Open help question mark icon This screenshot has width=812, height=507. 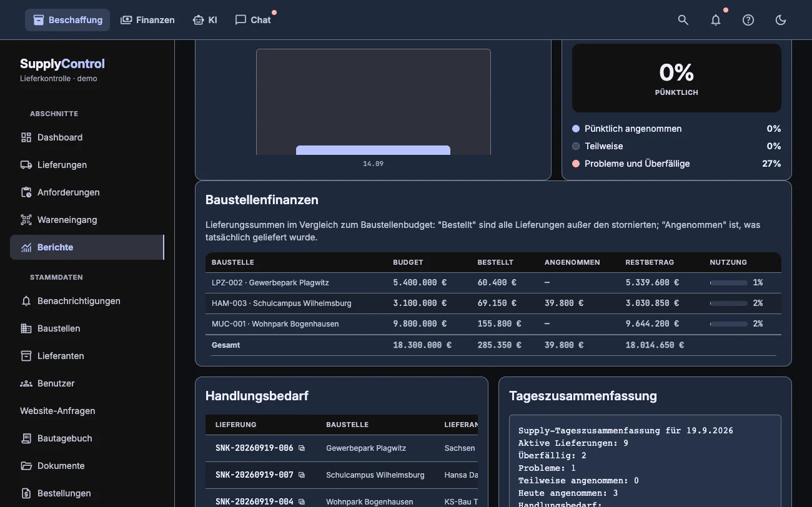click(748, 20)
